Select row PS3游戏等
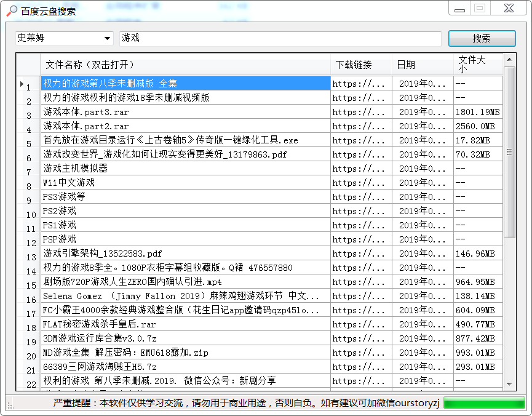 [x=186, y=197]
